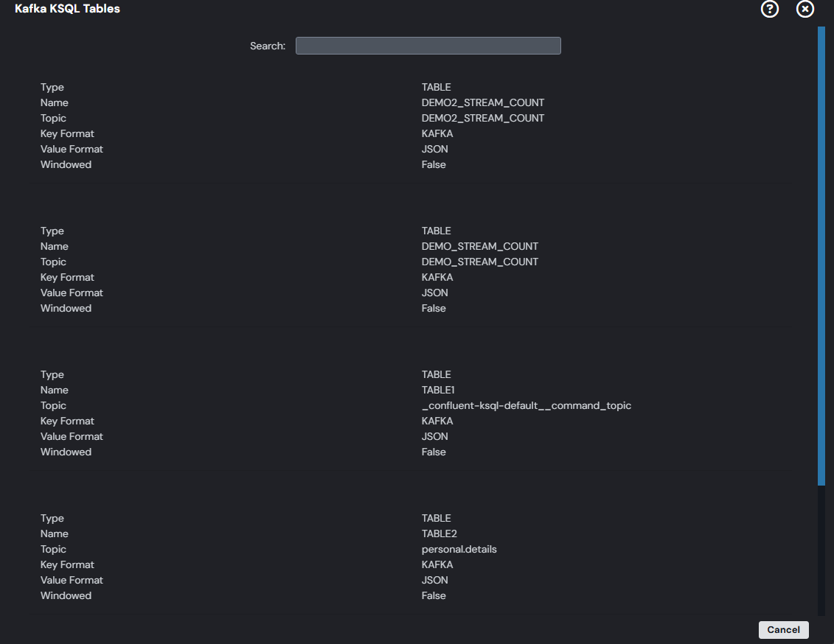
Task: Click the Search label text
Action: pyautogui.click(x=267, y=46)
